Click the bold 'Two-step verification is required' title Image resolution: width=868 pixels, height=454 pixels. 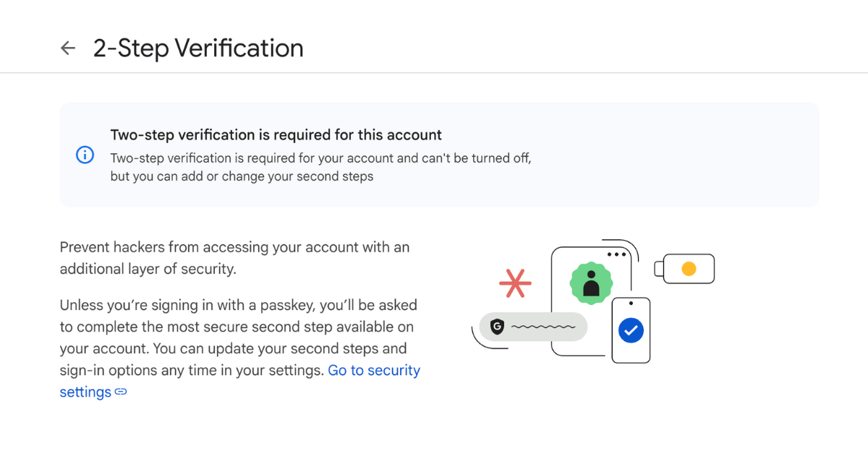276,134
